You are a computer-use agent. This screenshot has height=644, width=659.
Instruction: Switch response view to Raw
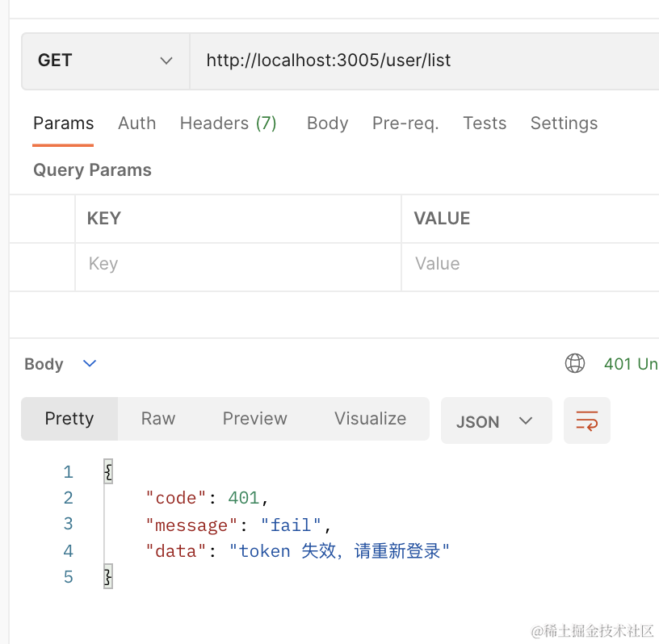pyautogui.click(x=158, y=419)
